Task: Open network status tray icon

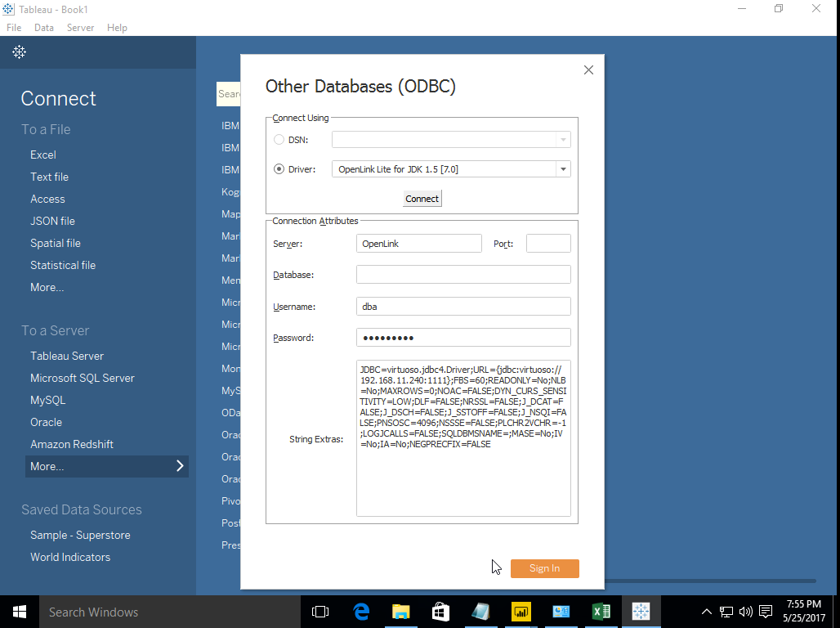Action: click(726, 612)
